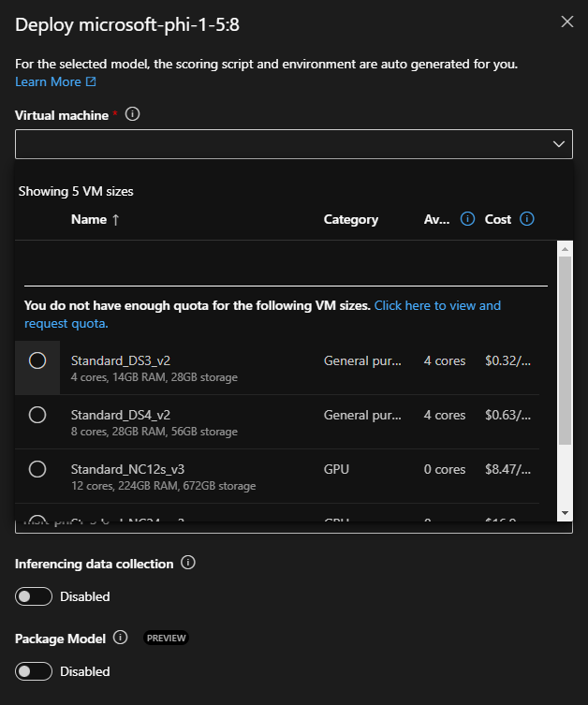Screen dimensions: 588x705
Task: Enable Inferencing data collection toggle
Action: (x=34, y=596)
